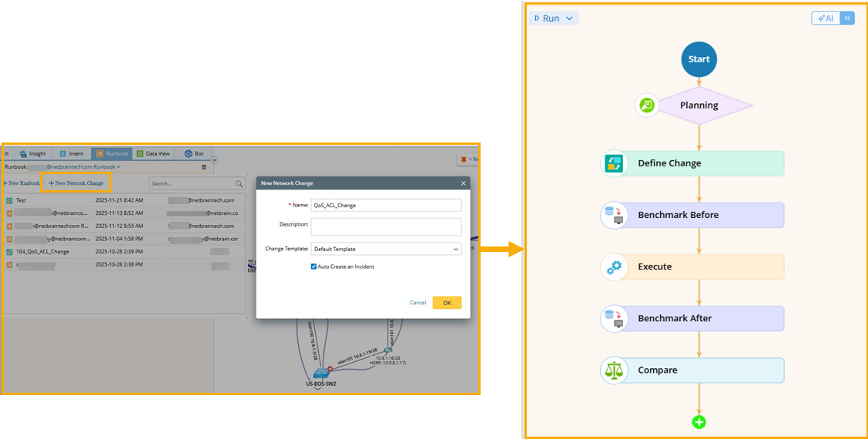Click OK in the dialog

447,303
